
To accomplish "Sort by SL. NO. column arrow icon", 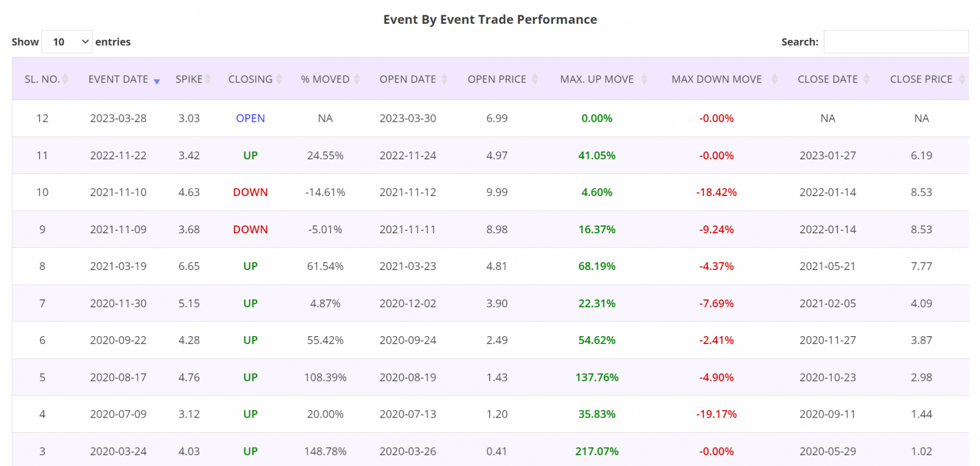I will point(65,79).
